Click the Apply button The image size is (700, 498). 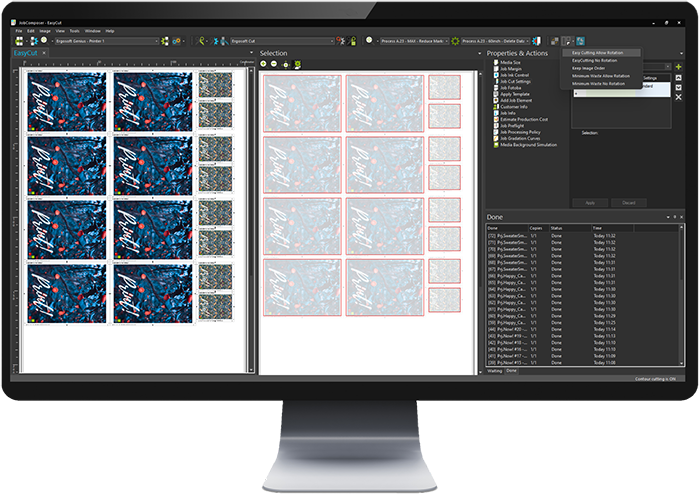(589, 202)
